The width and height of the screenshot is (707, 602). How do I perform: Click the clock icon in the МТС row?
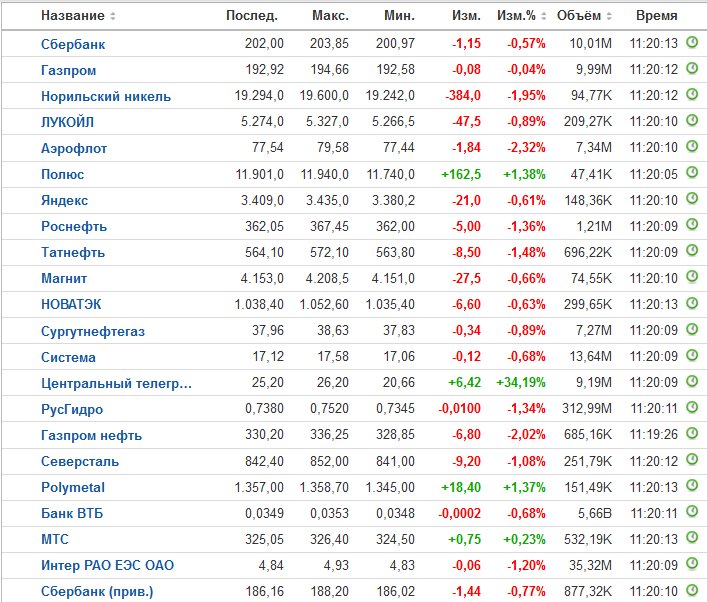pyautogui.click(x=692, y=538)
